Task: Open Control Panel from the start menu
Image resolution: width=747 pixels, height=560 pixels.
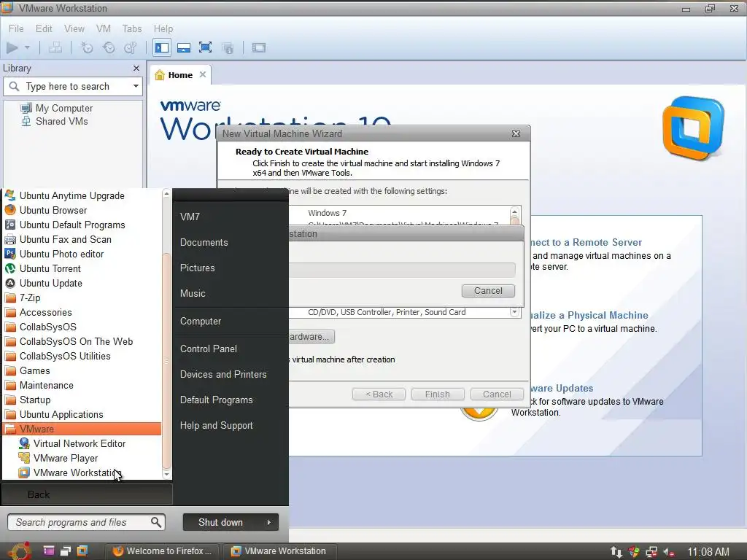Action: 209,349
